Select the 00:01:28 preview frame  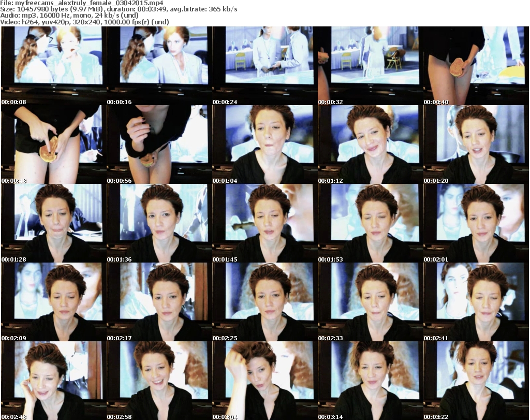(53, 223)
